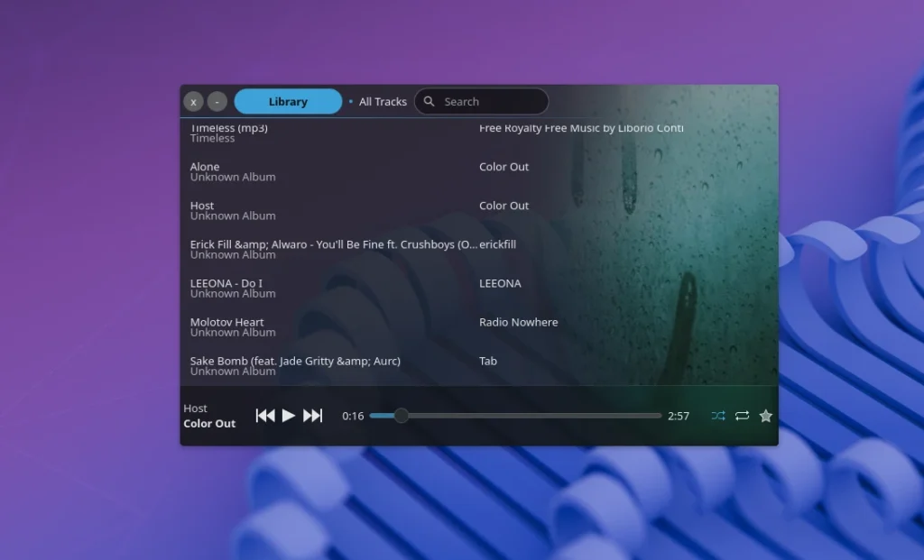
Task: Select the "Timeless (mp3)" track
Action: (x=361, y=132)
